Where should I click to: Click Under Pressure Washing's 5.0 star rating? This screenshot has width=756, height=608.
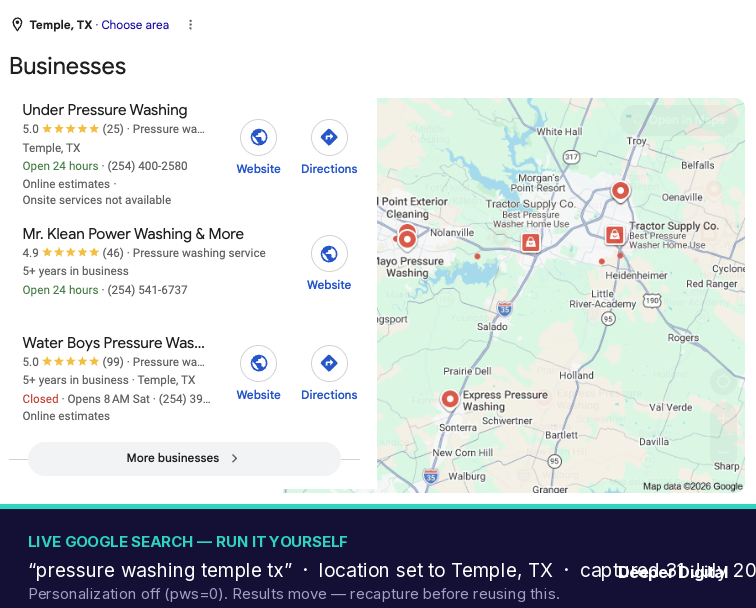point(61,129)
